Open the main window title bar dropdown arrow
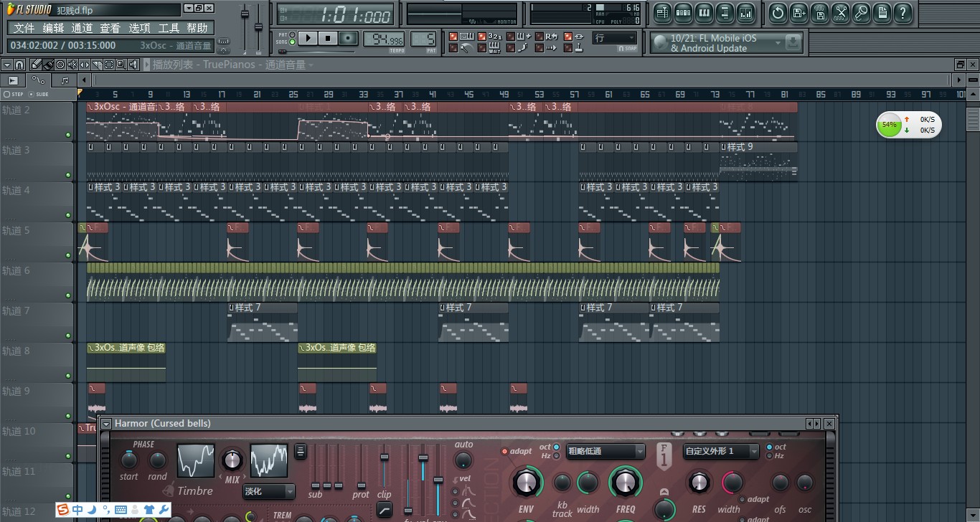This screenshot has width=980, height=522. (188, 9)
